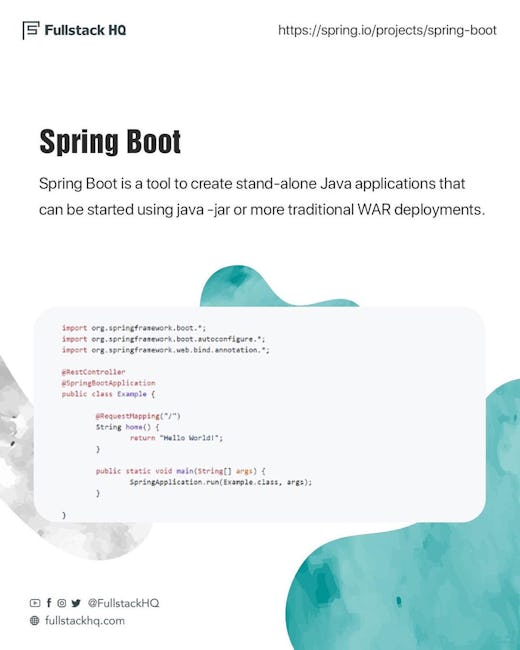Click the YouTube icon in the footer
The width and height of the screenshot is (520, 650).
[35, 603]
